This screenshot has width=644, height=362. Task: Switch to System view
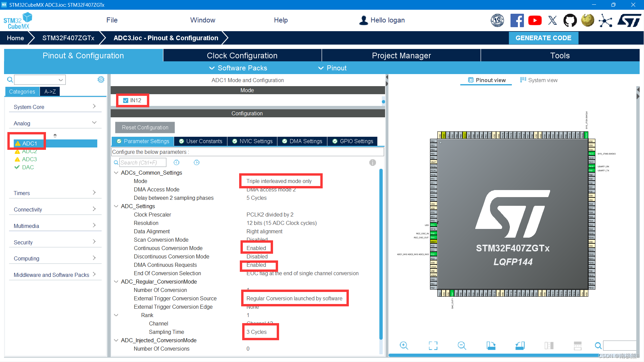click(x=538, y=80)
